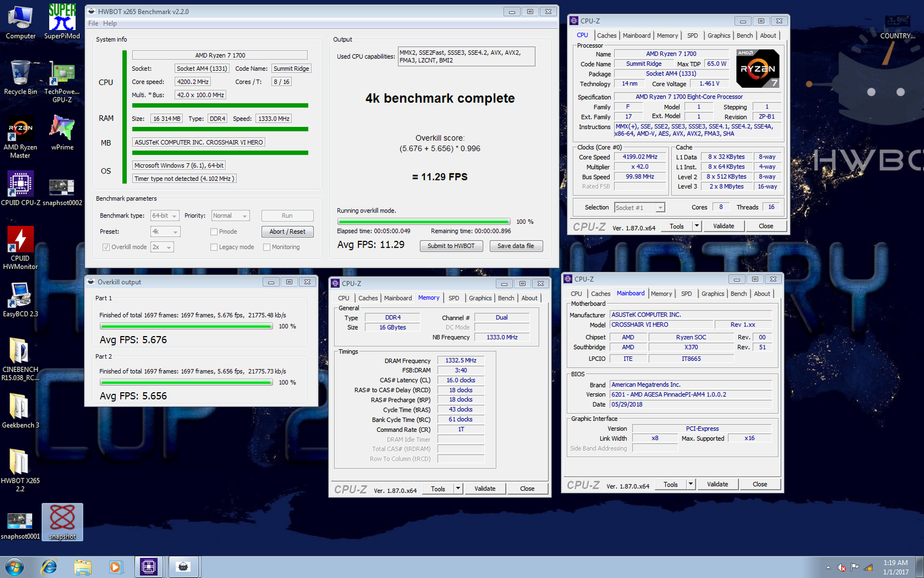The image size is (924, 578).
Task: Click the AMD Ryzen 7 1700 field in HWBOT
Action: point(220,55)
